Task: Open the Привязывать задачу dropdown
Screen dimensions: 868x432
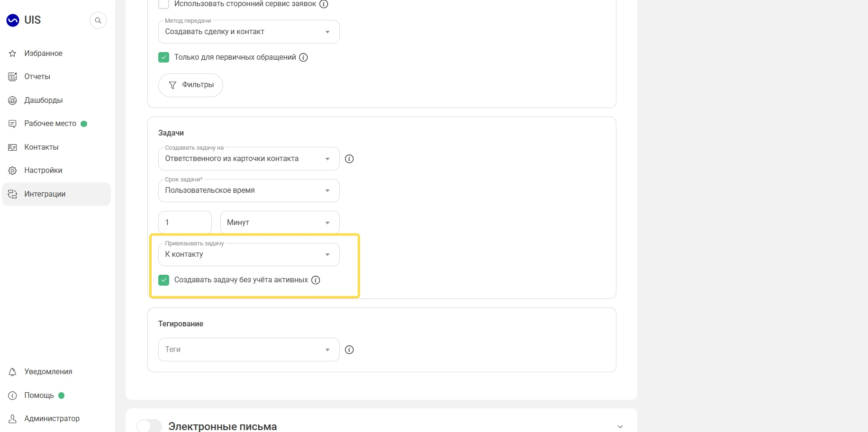Action: [x=249, y=254]
